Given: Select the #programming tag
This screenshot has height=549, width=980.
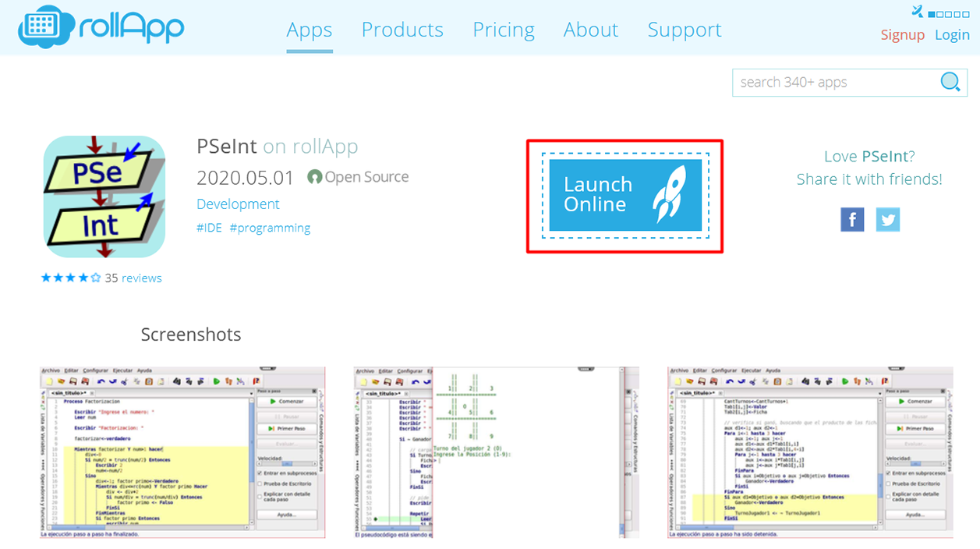Looking at the screenshot, I should pyautogui.click(x=270, y=228).
